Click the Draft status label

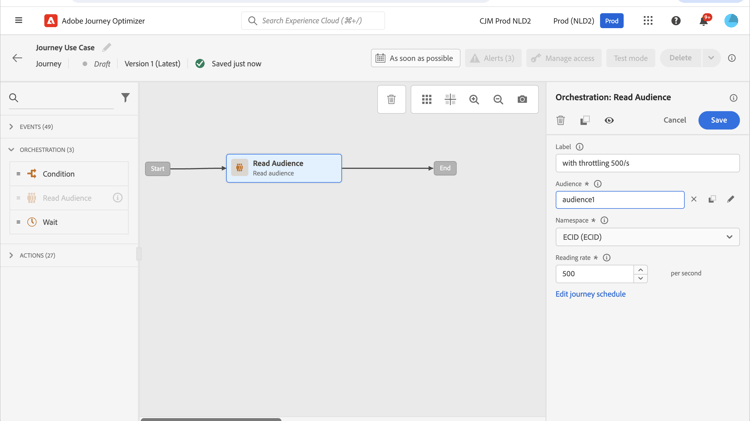[102, 64]
